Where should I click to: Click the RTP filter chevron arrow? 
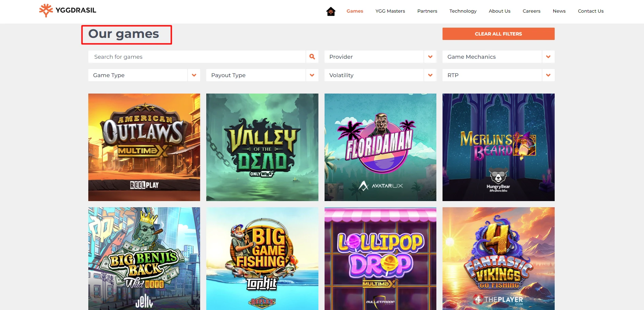[548, 75]
